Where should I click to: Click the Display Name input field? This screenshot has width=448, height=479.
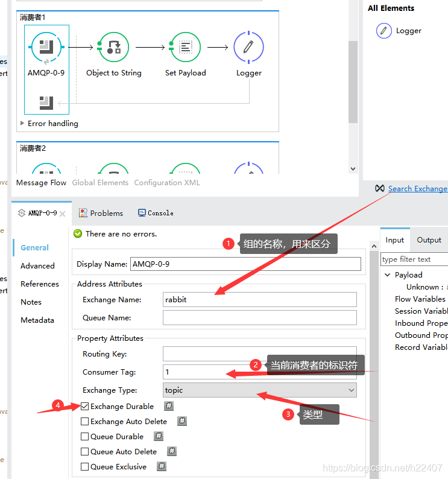pyautogui.click(x=245, y=264)
